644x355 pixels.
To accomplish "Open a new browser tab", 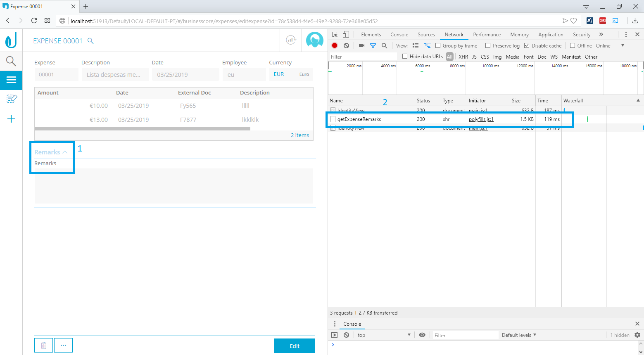I will coord(86,6).
